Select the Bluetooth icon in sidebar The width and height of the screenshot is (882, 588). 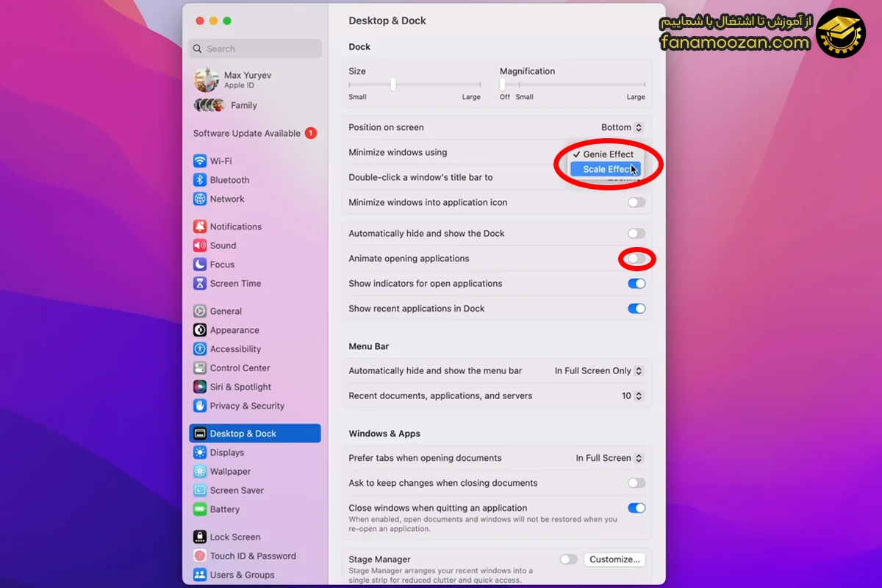(x=200, y=180)
